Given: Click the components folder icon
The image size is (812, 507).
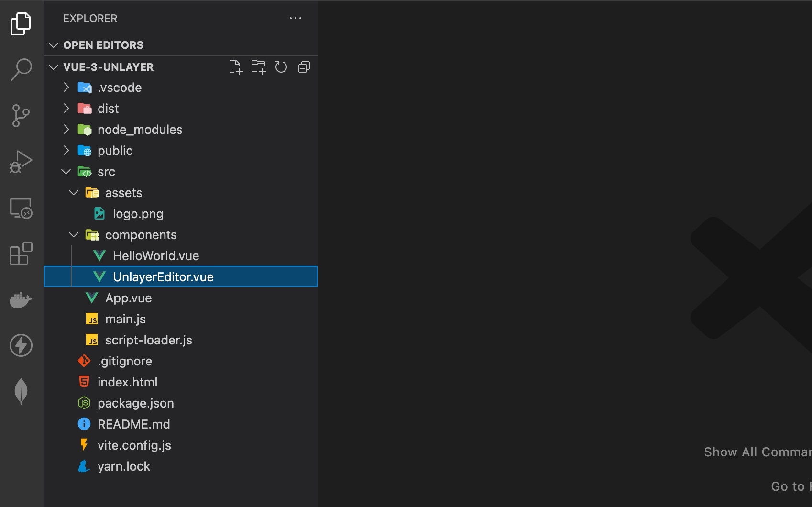Looking at the screenshot, I should pos(92,235).
